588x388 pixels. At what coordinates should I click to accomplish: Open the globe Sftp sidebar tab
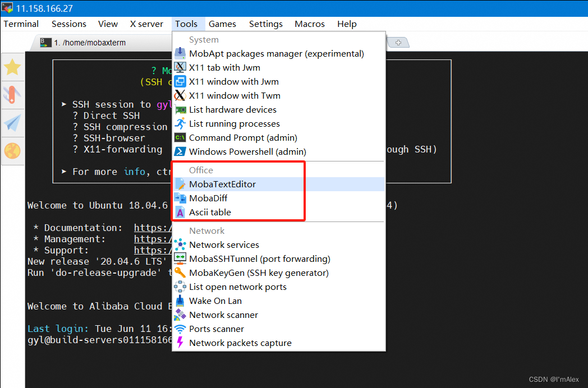point(12,151)
